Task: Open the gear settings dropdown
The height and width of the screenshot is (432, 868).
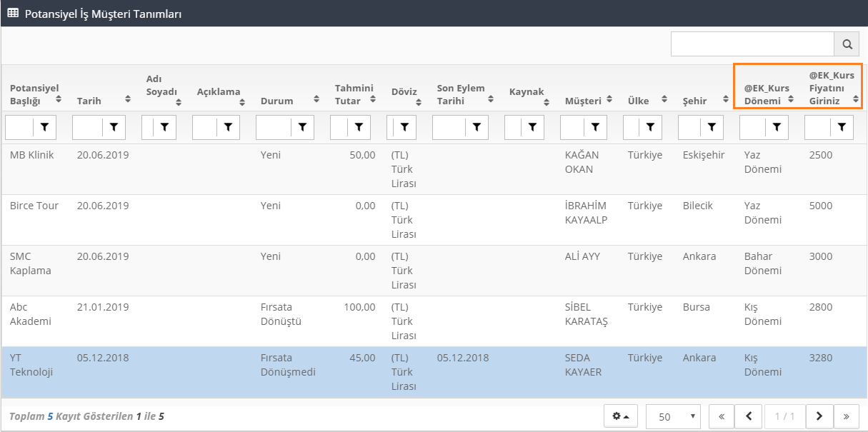Action: pyautogui.click(x=621, y=416)
